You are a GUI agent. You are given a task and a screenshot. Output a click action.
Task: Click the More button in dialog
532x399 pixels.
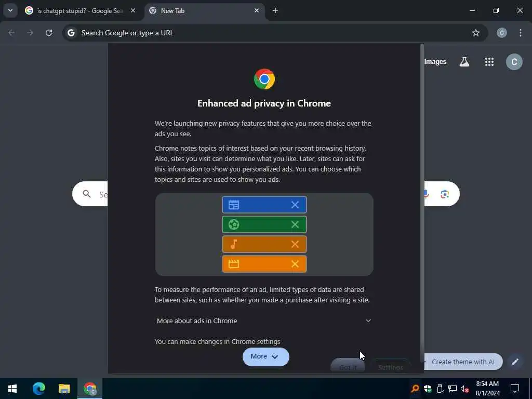tap(265, 356)
